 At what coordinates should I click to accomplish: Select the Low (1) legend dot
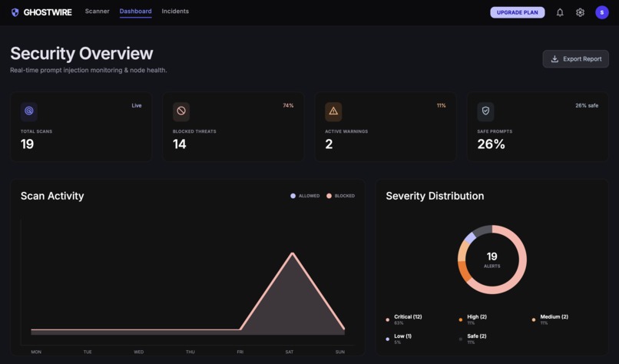click(387, 339)
